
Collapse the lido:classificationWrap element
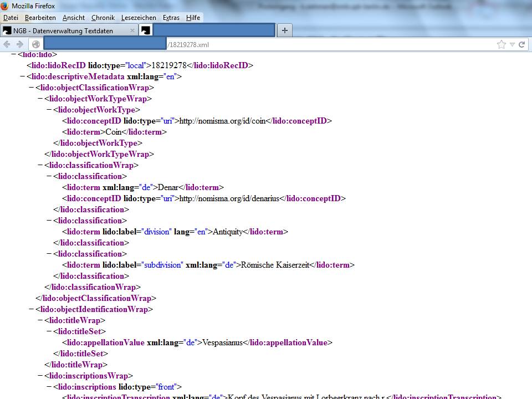point(40,165)
